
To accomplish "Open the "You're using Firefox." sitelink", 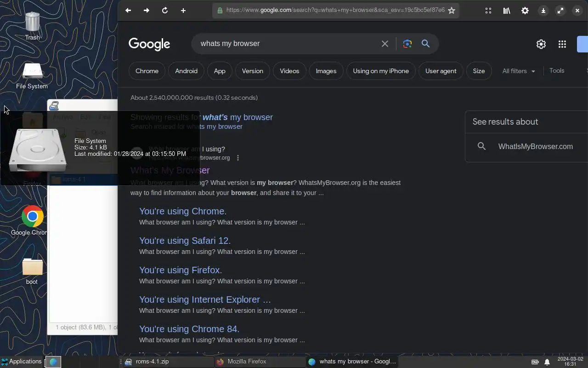I will click(x=181, y=270).
